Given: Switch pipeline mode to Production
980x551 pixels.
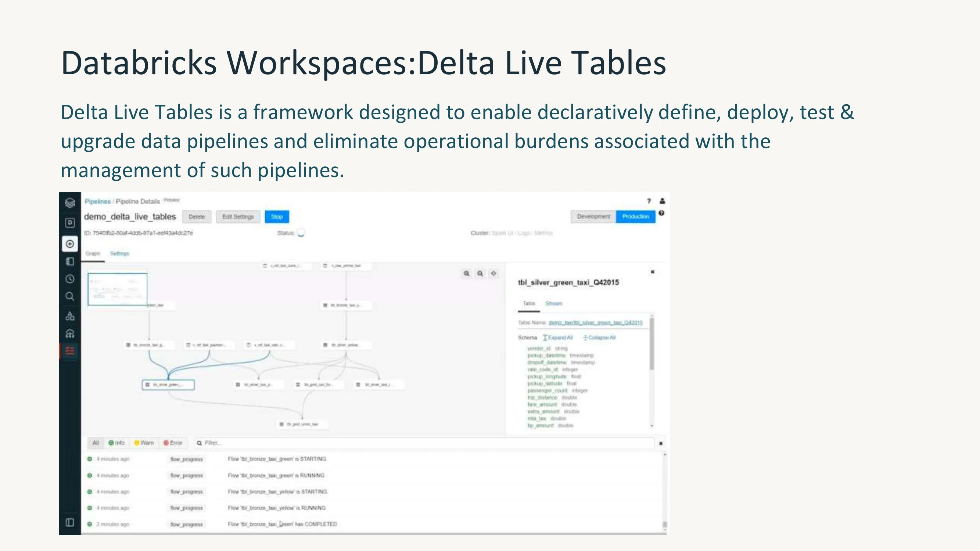Looking at the screenshot, I should pos(636,216).
